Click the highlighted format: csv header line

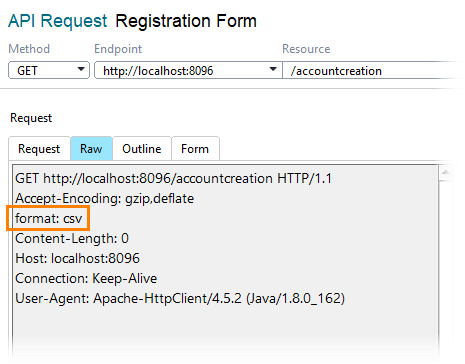(x=48, y=218)
